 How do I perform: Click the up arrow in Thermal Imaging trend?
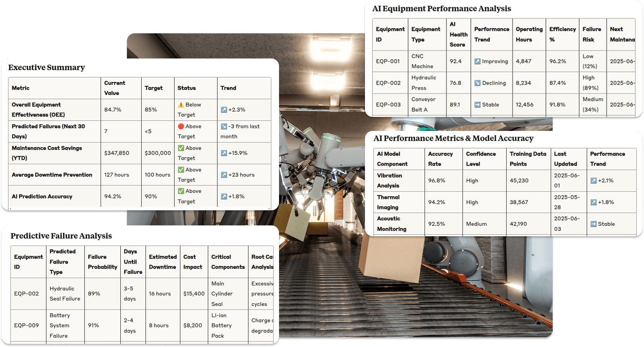coord(593,202)
